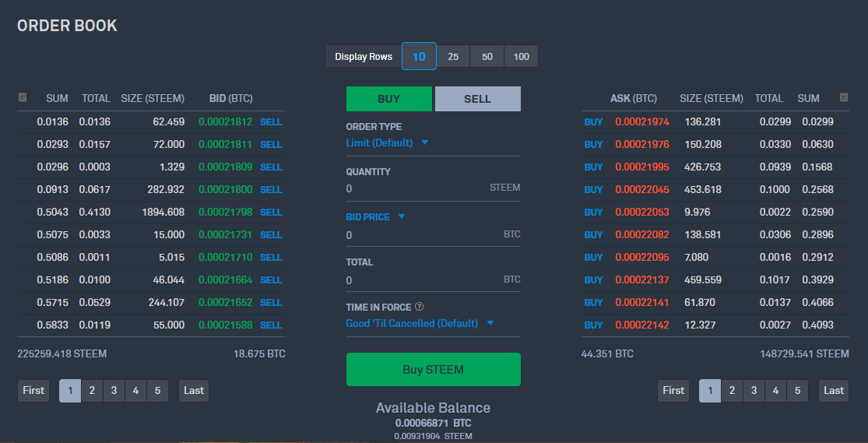
Task: Open asks page 5
Action: click(x=797, y=390)
